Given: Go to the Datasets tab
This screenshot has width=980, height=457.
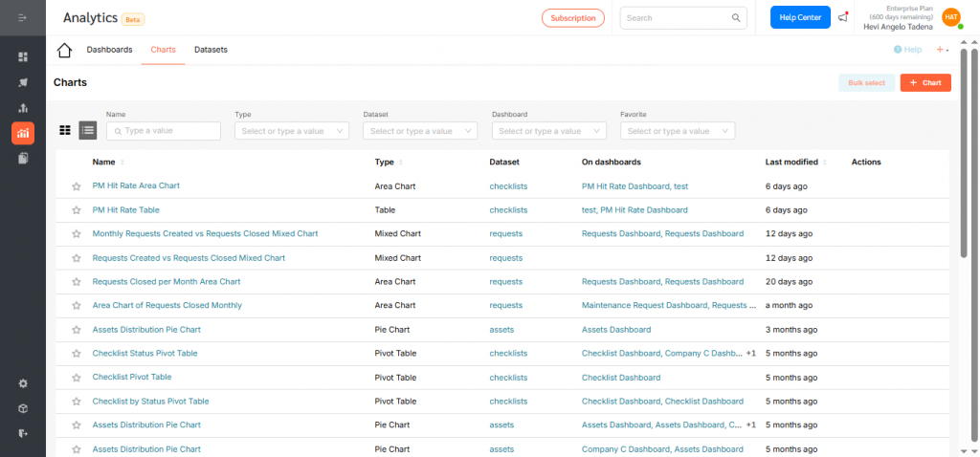Looking at the screenshot, I should coord(211,50).
